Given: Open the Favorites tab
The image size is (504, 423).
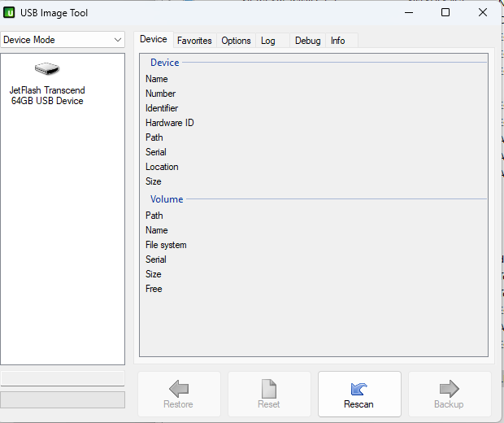Looking at the screenshot, I should click(x=194, y=41).
